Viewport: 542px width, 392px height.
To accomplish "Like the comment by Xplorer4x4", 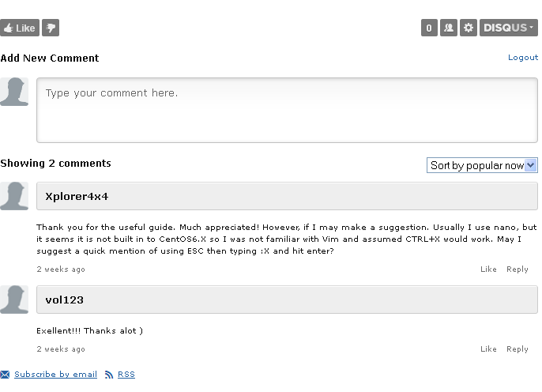I will click(488, 269).
